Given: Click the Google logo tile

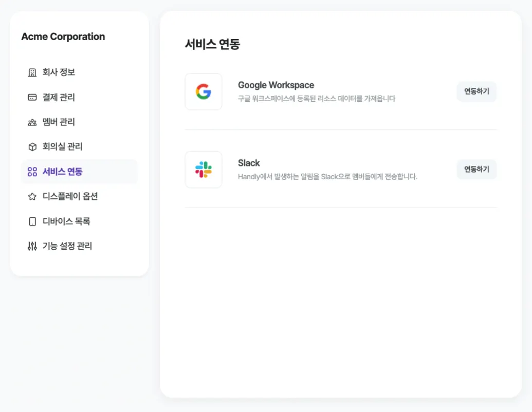Looking at the screenshot, I should point(204,91).
